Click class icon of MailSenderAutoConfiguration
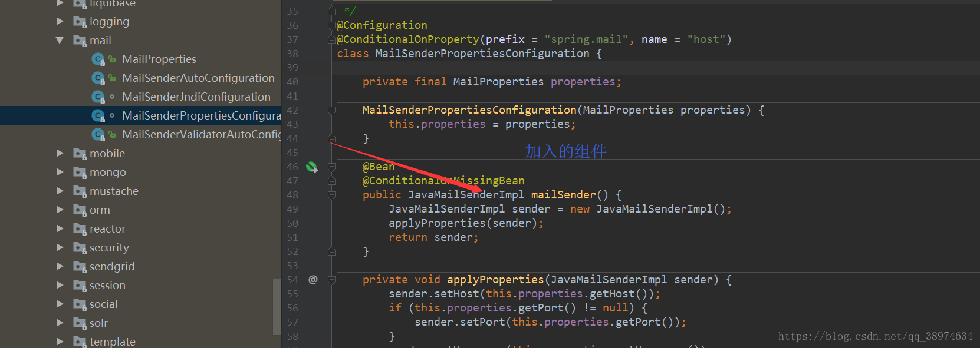The width and height of the screenshot is (980, 348). coord(98,78)
